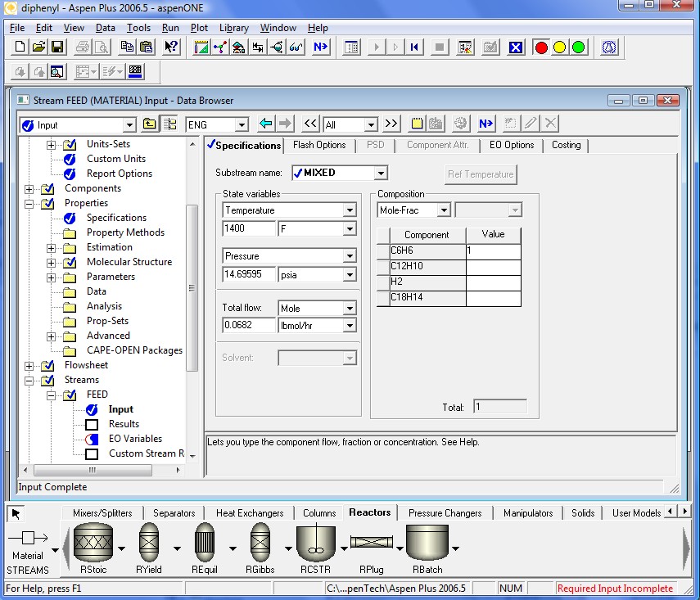The width and height of the screenshot is (700, 600).
Task: Click the C12H10 mole fraction value cell
Action: (493, 267)
